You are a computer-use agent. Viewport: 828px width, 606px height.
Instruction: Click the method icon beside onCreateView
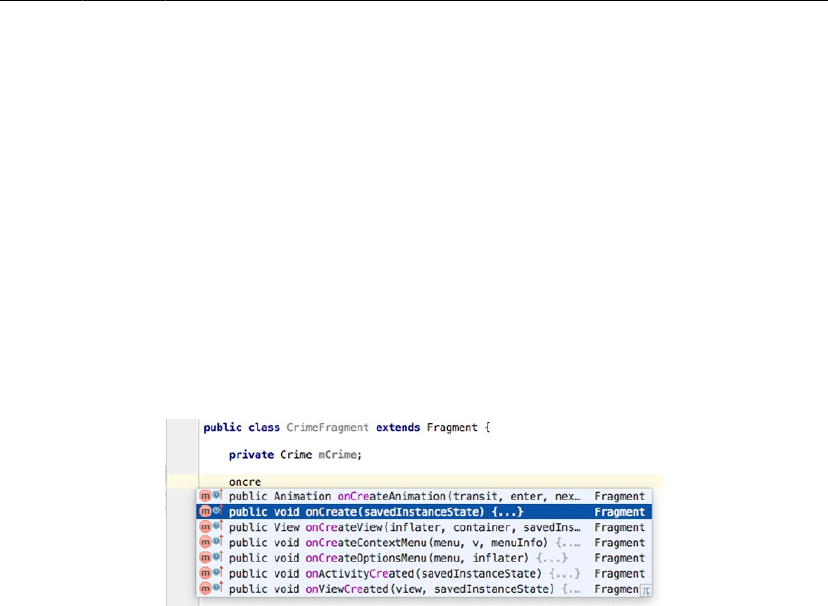pyautogui.click(x=205, y=526)
